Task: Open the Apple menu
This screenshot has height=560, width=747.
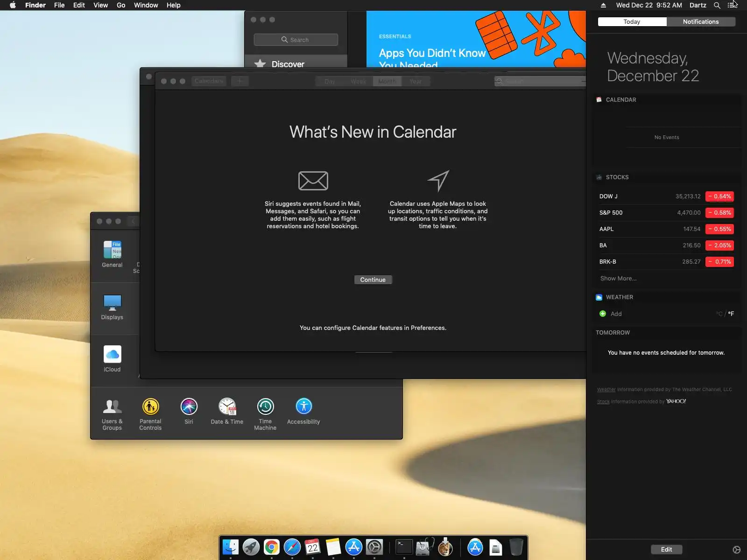Action: tap(13, 5)
